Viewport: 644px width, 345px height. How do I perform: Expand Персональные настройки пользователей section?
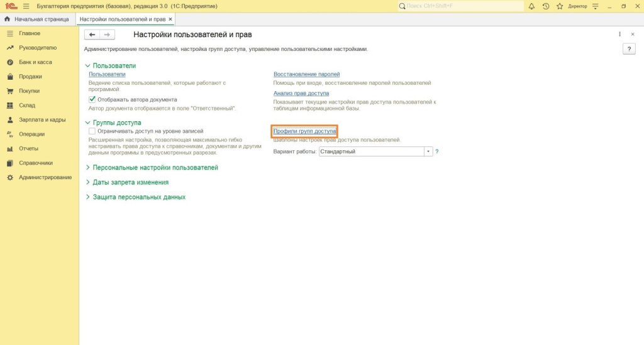pos(155,168)
